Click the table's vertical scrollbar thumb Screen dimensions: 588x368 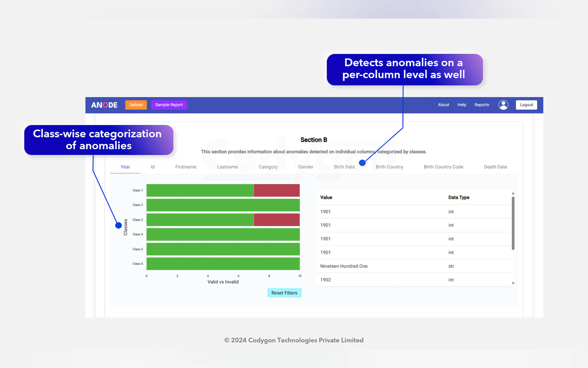(513, 223)
